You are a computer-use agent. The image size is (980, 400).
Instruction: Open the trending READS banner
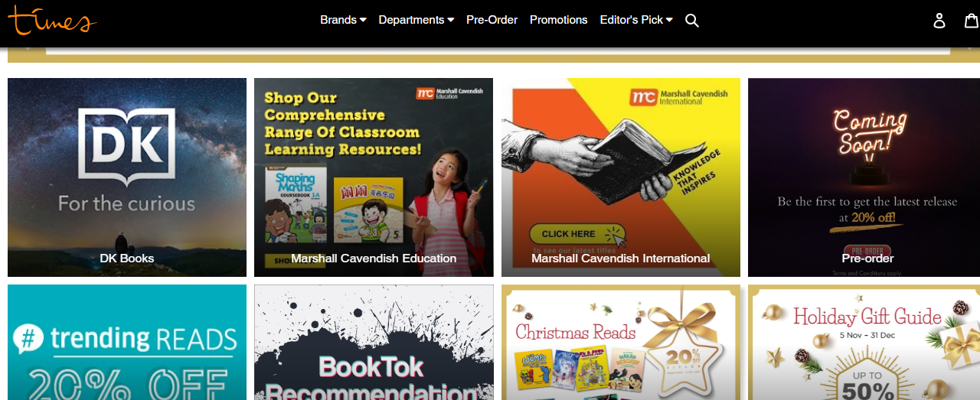pos(127,343)
